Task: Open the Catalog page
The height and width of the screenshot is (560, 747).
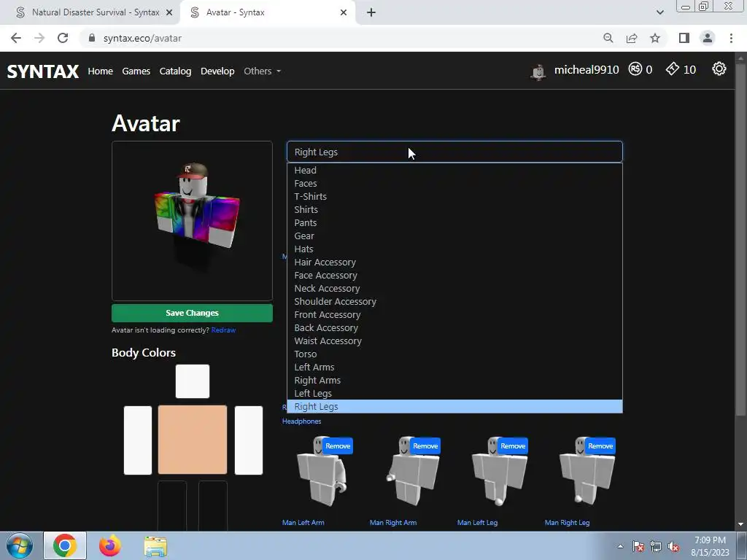Action: tap(175, 71)
